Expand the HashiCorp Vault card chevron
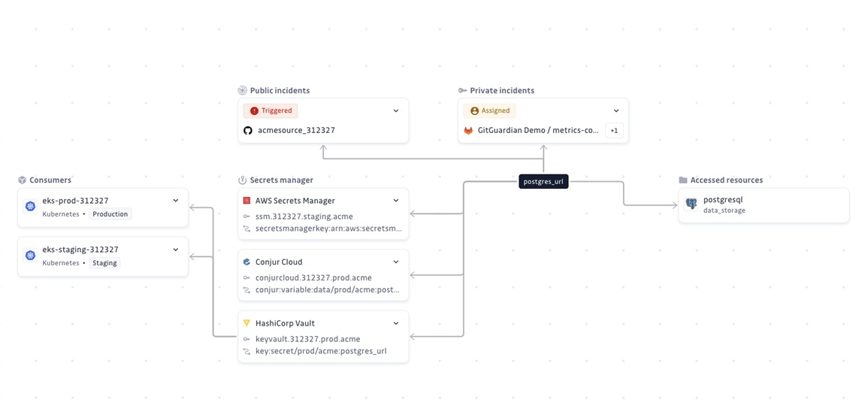This screenshot has width=868, height=409. 396,323
